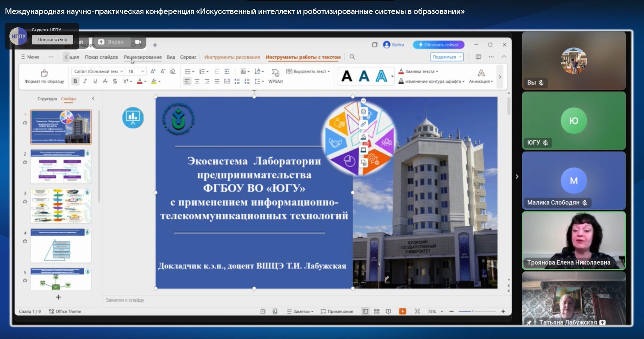Viewport: 644px width, 339px height.
Task: Click the zoom slider in status bar
Action: (472, 311)
